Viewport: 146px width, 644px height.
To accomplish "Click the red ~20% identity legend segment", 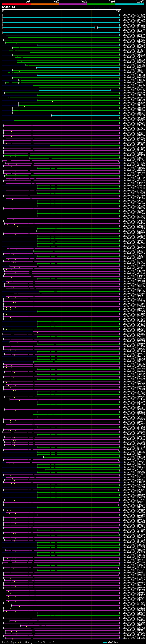I will click(x=16, y=4).
